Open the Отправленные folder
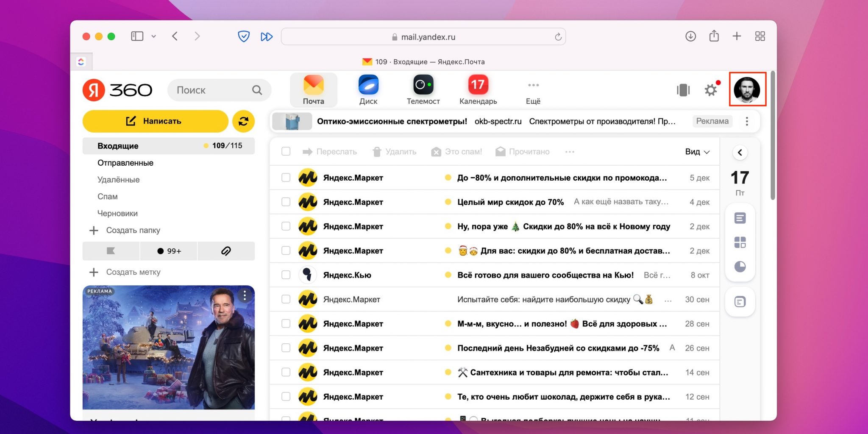 pos(125,163)
